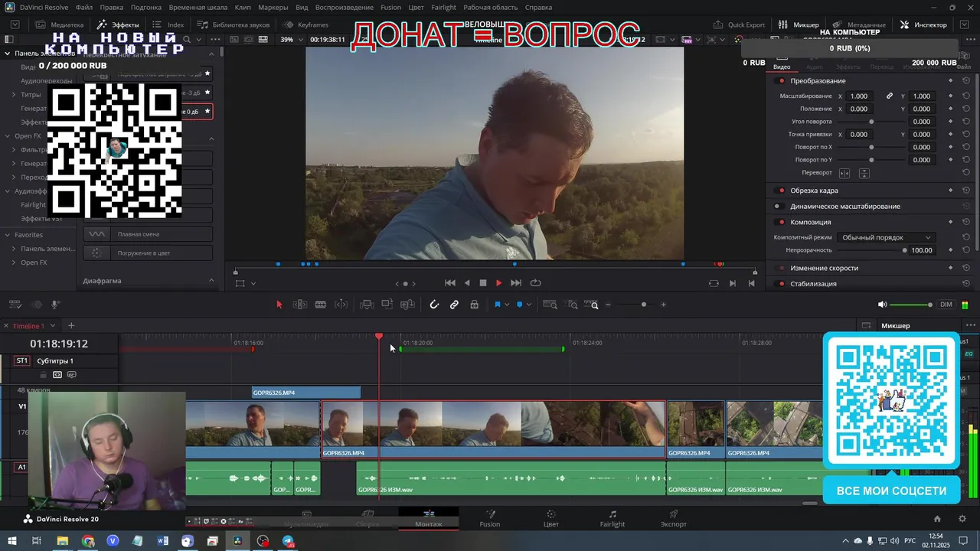Play the viewer in reverse
Screen dimensions: 980x551
467,283
